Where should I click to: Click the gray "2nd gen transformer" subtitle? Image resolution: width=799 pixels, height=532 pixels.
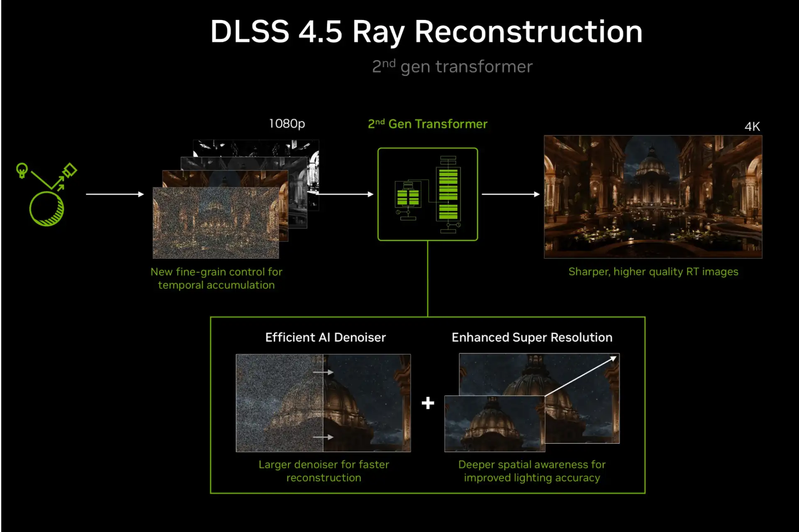[x=452, y=66]
